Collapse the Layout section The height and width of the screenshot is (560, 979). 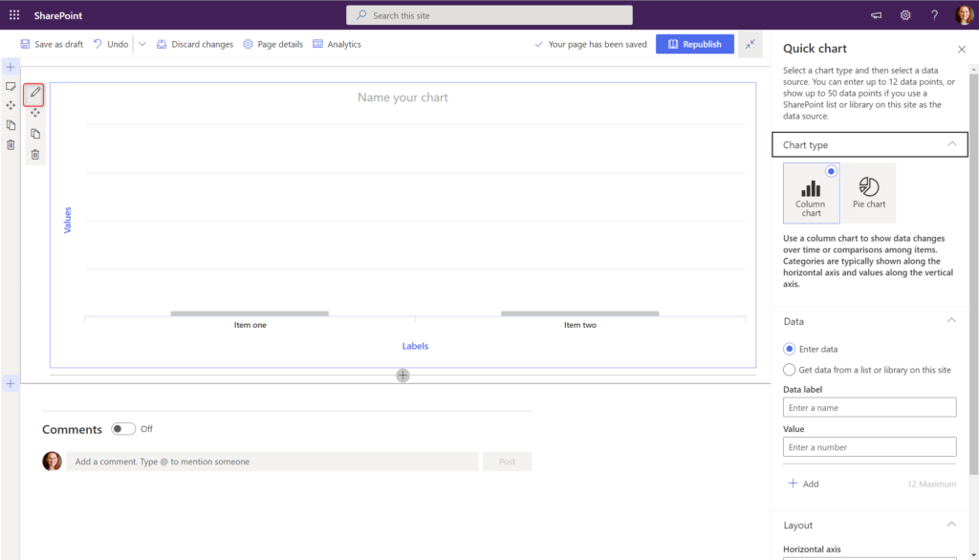tap(951, 525)
